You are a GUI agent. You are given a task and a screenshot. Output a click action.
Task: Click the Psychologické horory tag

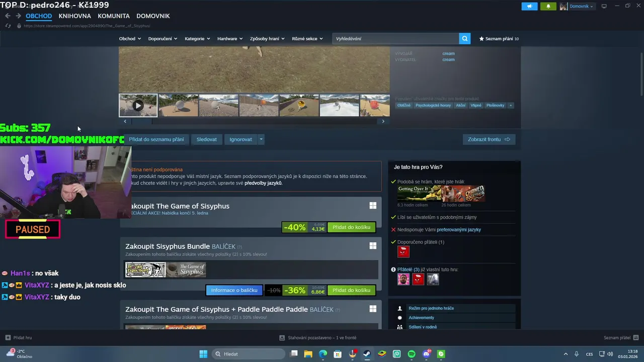pos(433,105)
